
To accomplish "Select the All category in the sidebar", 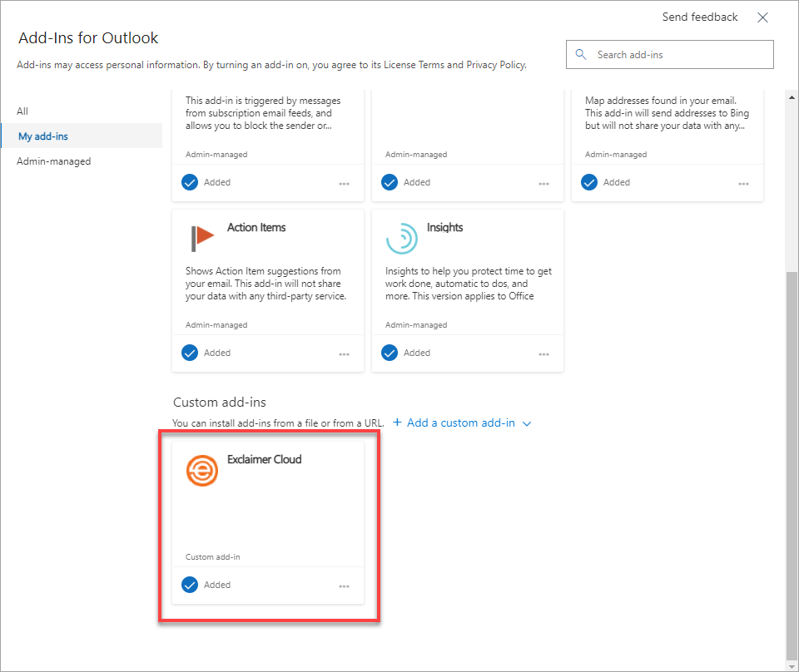I will pyautogui.click(x=22, y=111).
